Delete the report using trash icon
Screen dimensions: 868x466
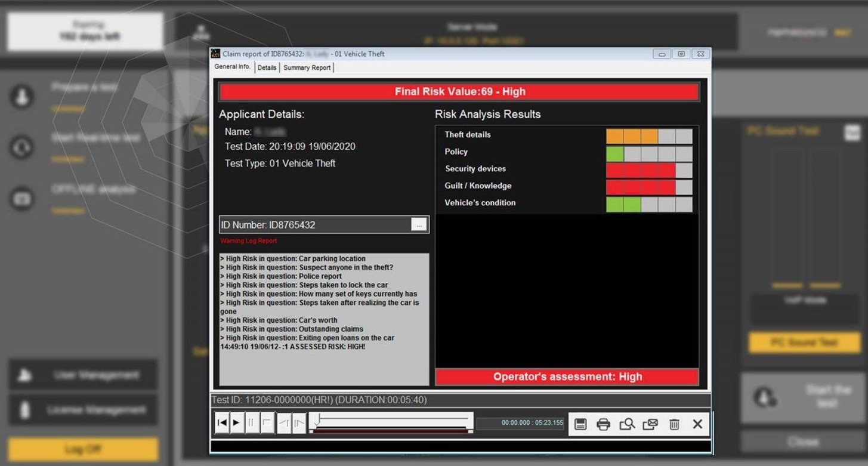674,424
